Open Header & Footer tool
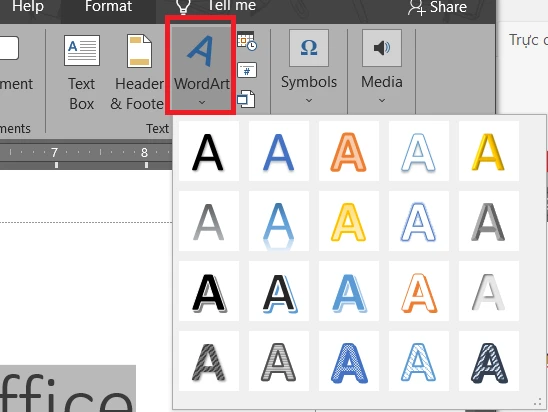The width and height of the screenshot is (548, 412). point(137,73)
